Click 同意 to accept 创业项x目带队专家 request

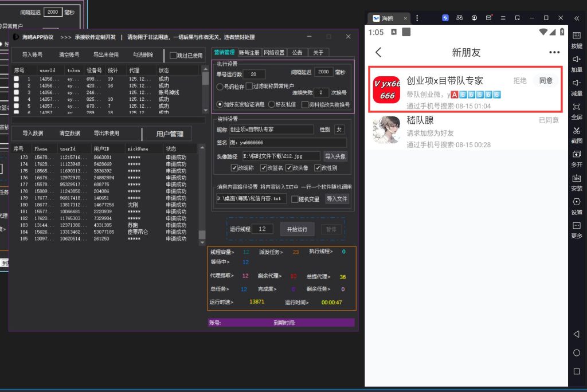click(545, 81)
